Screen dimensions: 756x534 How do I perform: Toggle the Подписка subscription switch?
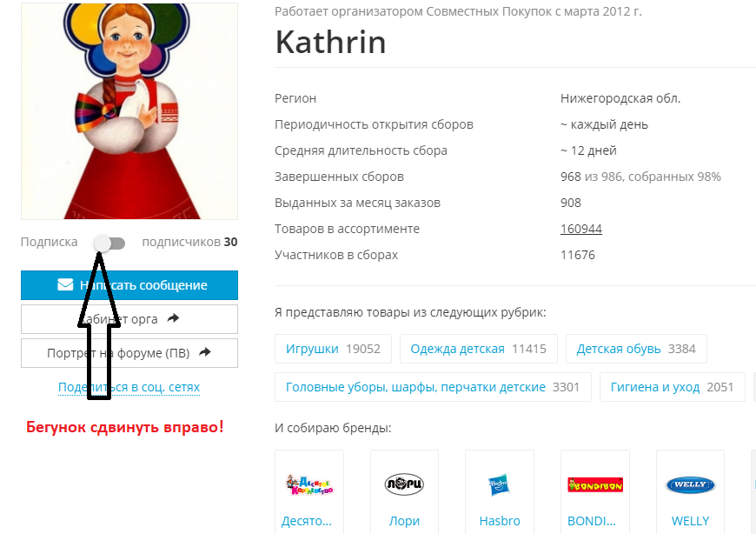click(109, 244)
